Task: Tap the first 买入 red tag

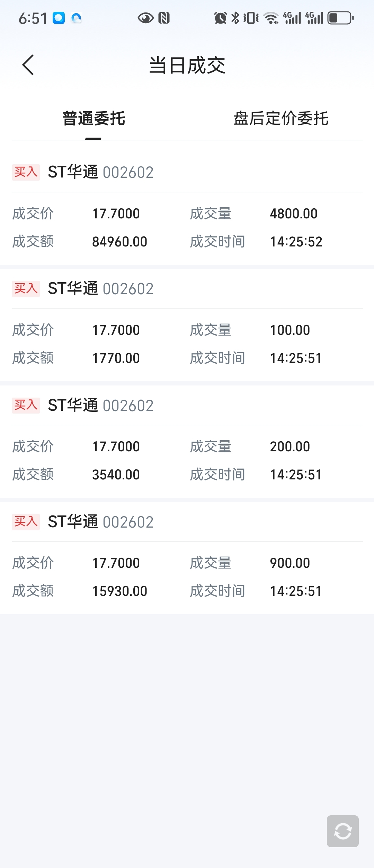Action: [x=26, y=172]
